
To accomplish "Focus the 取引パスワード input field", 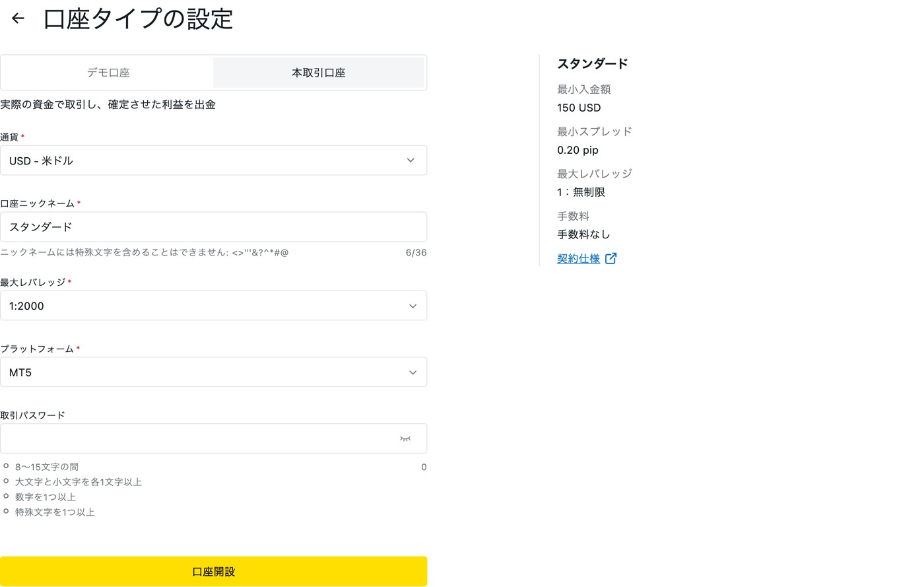I will pos(213,438).
